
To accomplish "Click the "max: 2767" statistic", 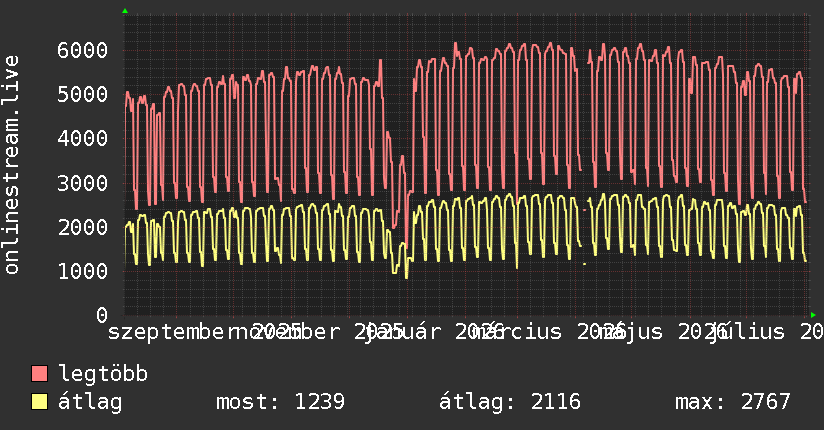I will coord(733,402).
